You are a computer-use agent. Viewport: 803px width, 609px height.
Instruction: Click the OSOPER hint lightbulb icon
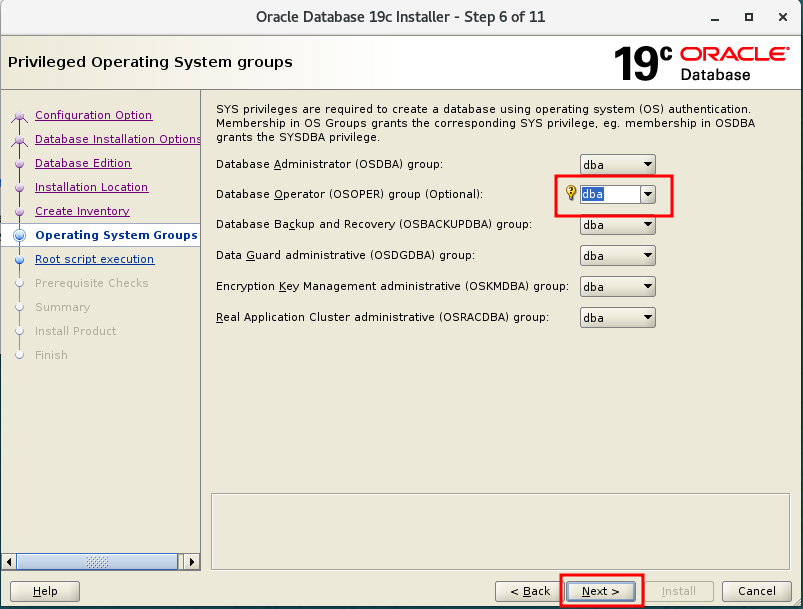click(570, 193)
